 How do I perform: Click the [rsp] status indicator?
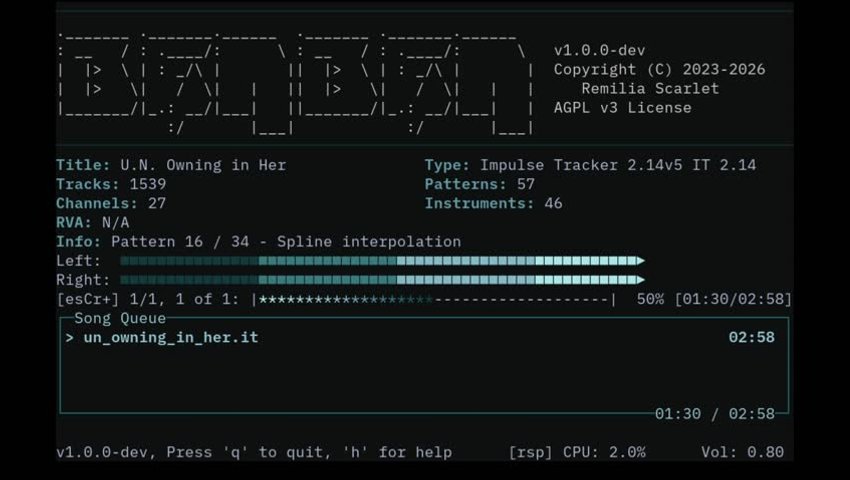(530, 452)
